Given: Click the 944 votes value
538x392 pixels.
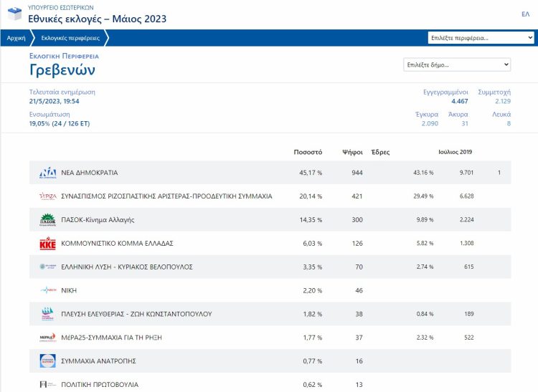Looking at the screenshot, I should (x=357, y=173).
